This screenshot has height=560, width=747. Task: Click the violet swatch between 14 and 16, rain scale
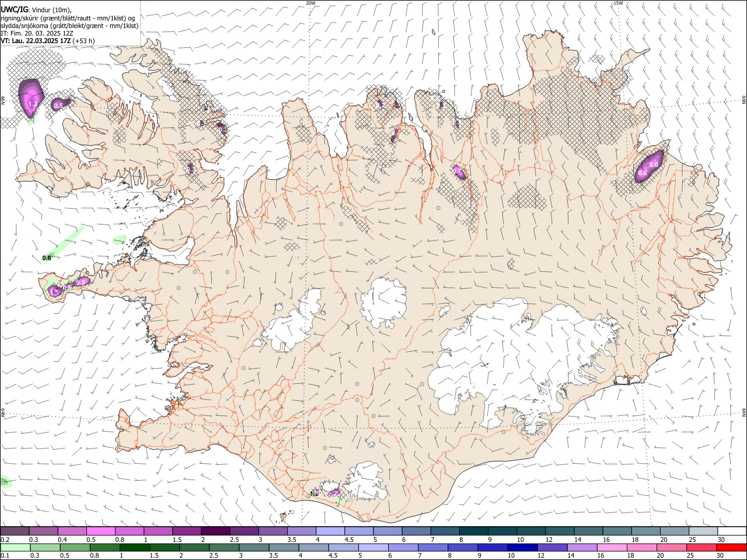point(581,547)
